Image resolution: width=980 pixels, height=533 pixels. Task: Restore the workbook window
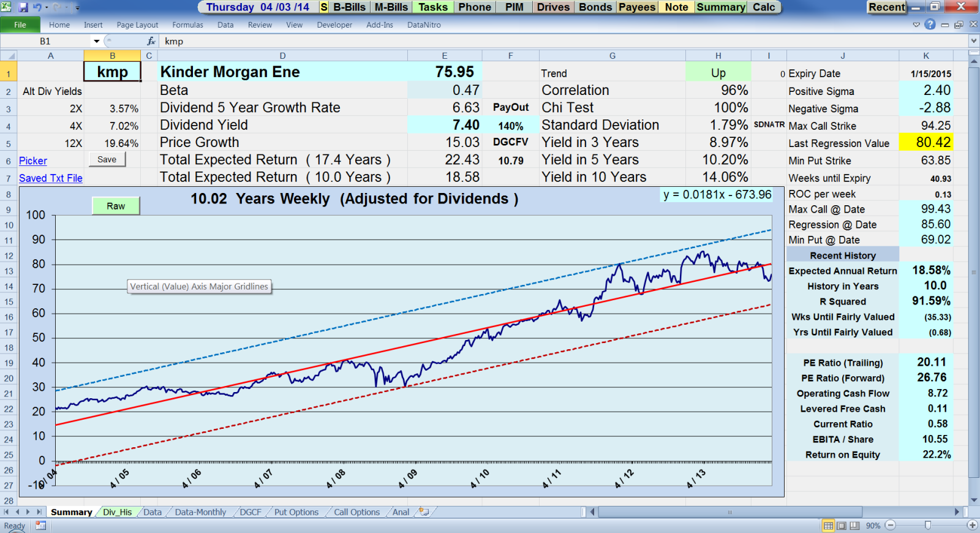pyautogui.click(x=959, y=25)
